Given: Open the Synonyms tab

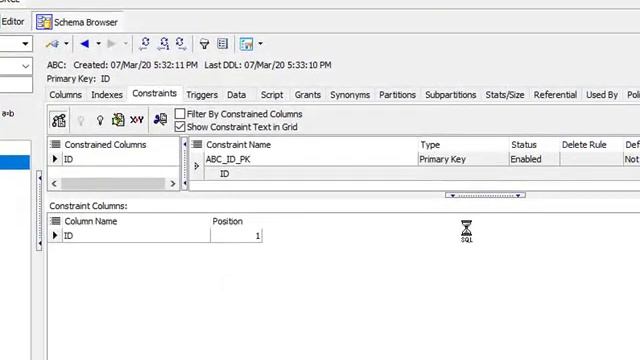Looking at the screenshot, I should pos(350,95).
